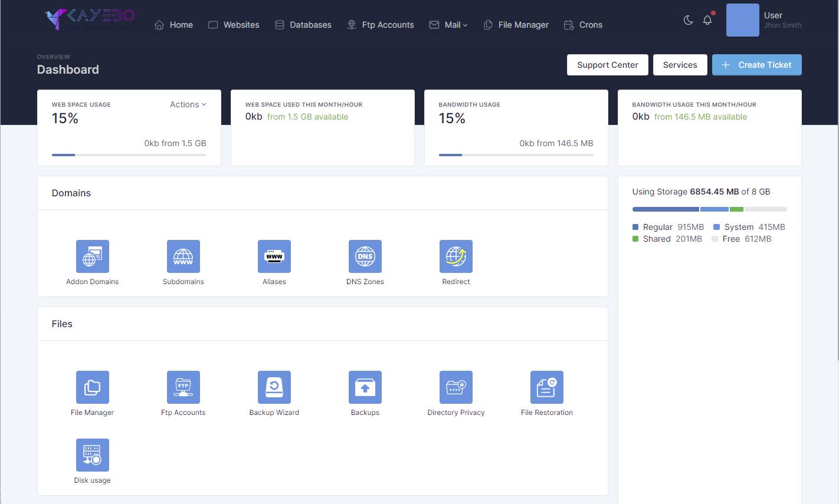The image size is (839, 504).
Task: Expand the Actions dropdown in Web Space Usage
Action: (x=188, y=104)
